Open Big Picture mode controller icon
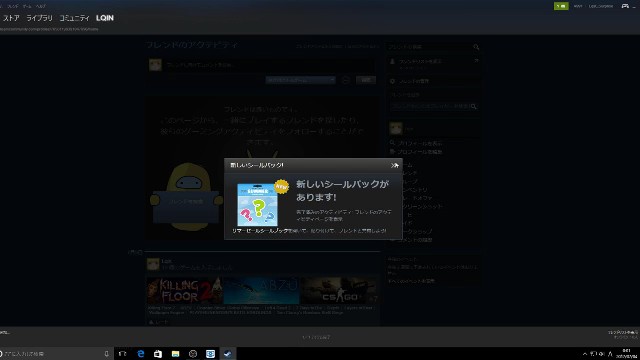Viewport: 640px width, 360px height. [625, 6]
